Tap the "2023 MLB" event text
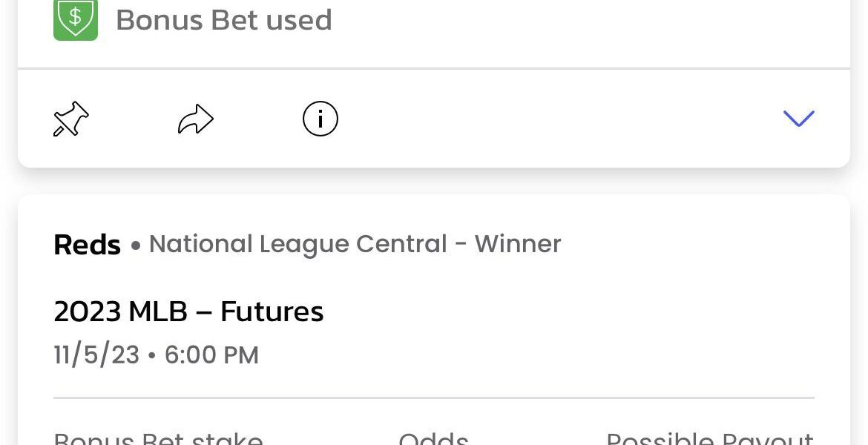Screen dimensions: 868x445 tap(120, 311)
